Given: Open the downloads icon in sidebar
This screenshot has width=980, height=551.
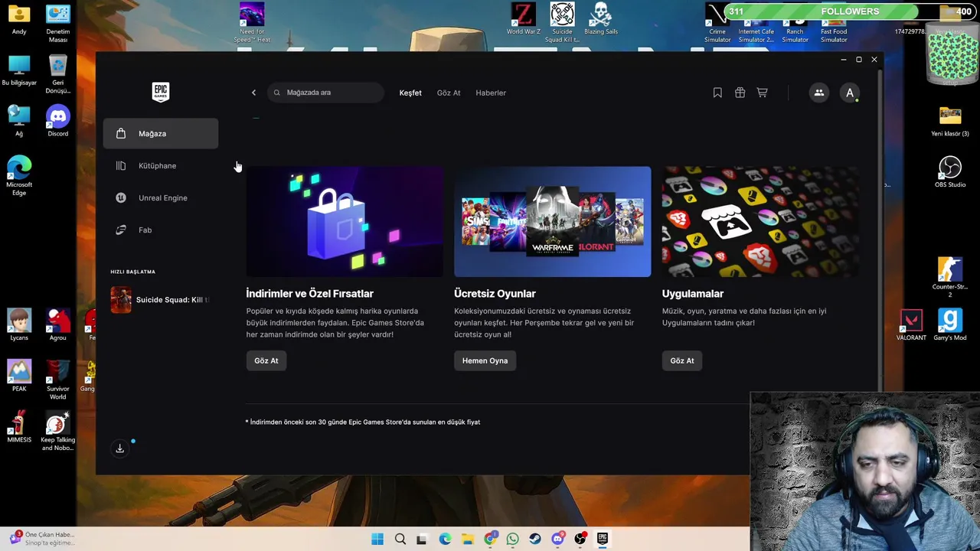Looking at the screenshot, I should coord(119,448).
